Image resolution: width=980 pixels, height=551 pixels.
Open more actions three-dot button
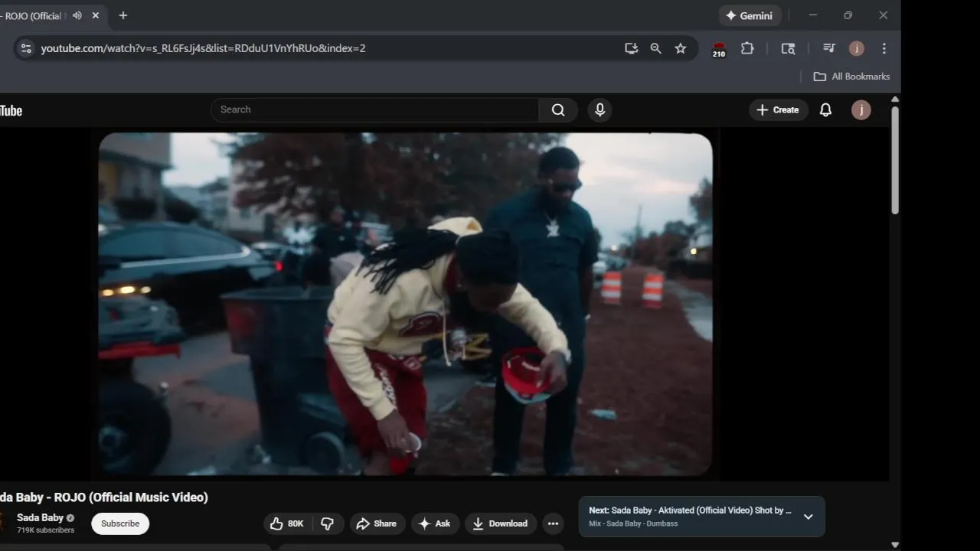(553, 523)
